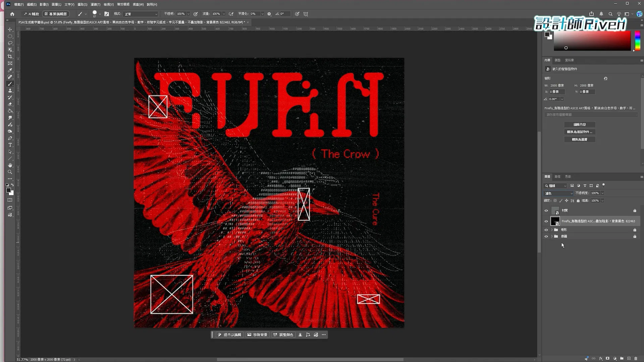Open the brush 模式 dropdown
644x362 pixels.
[x=141, y=14]
